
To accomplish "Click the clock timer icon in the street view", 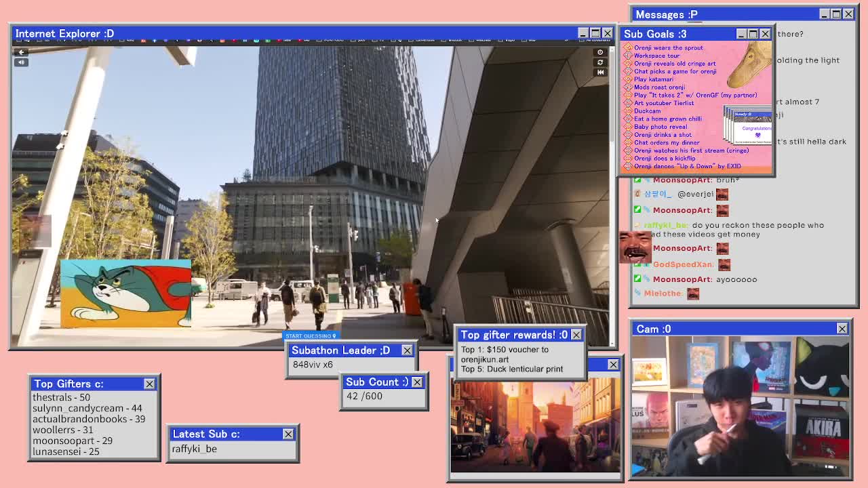I will point(599,52).
